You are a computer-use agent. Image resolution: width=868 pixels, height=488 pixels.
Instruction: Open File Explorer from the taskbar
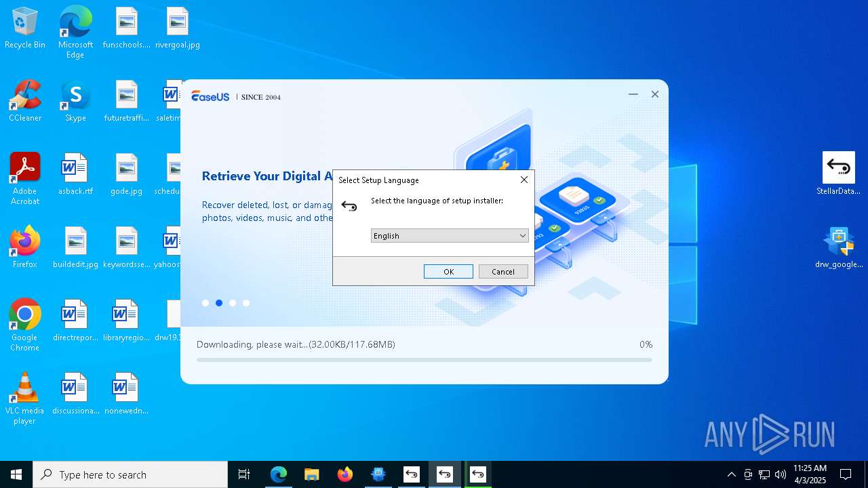[312, 474]
